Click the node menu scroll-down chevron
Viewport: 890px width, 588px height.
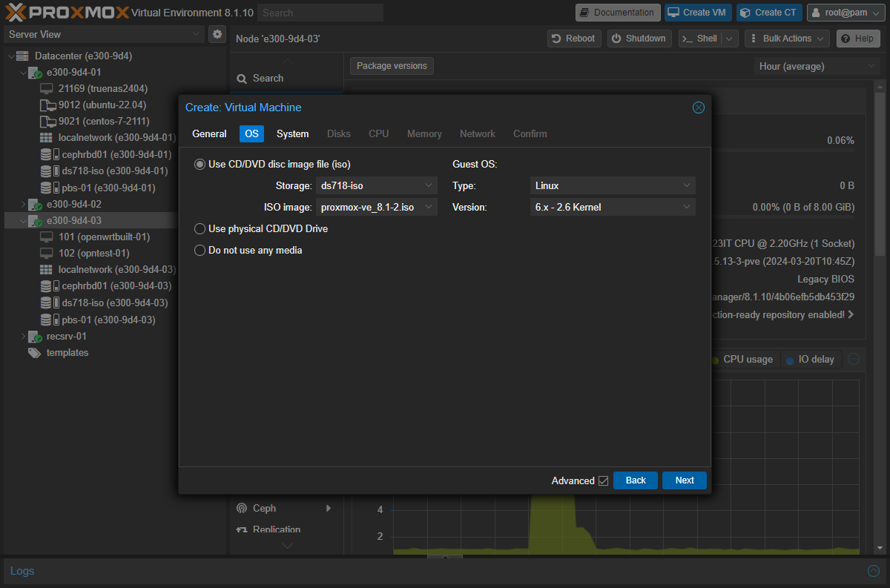coord(288,546)
